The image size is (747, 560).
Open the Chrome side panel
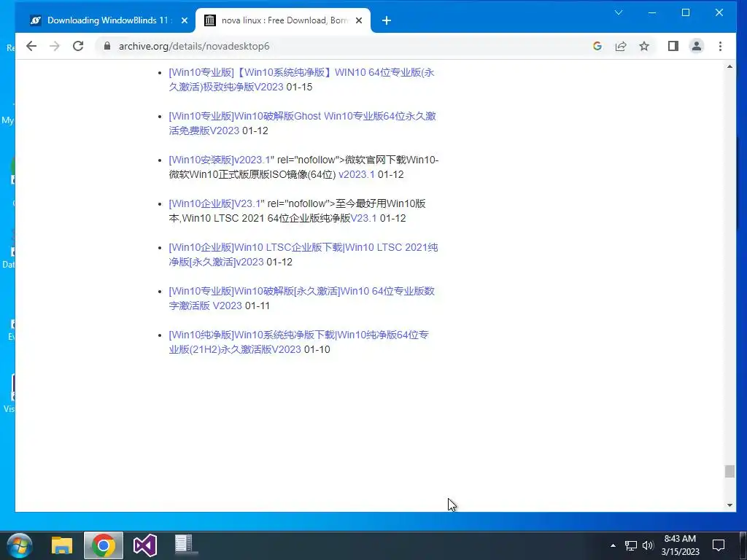tap(673, 46)
